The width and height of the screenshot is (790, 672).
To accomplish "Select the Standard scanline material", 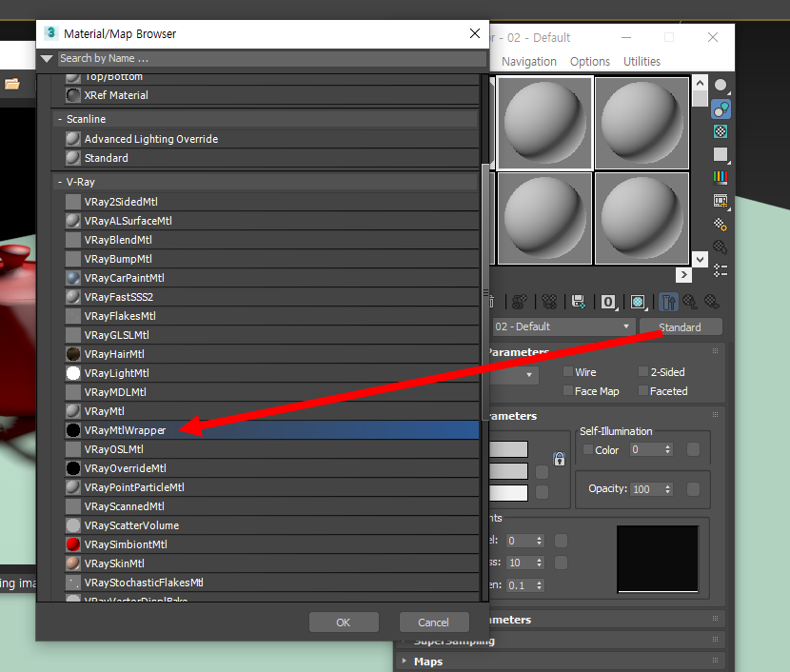I will 272,158.
